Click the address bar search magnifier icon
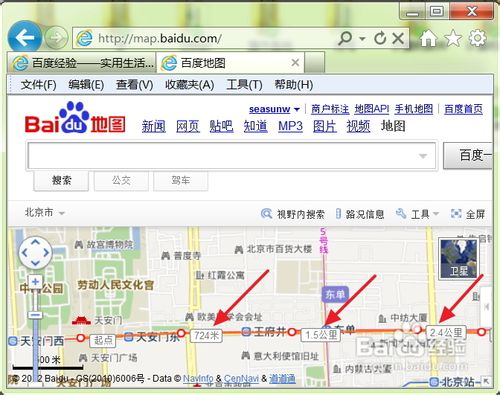The image size is (500, 395). tap(345, 38)
